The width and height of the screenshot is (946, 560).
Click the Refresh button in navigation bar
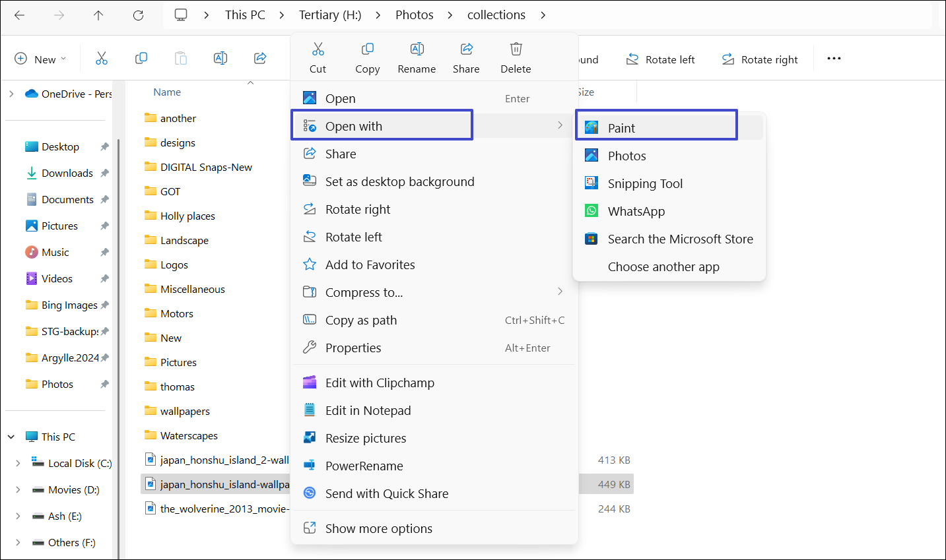pos(138,15)
